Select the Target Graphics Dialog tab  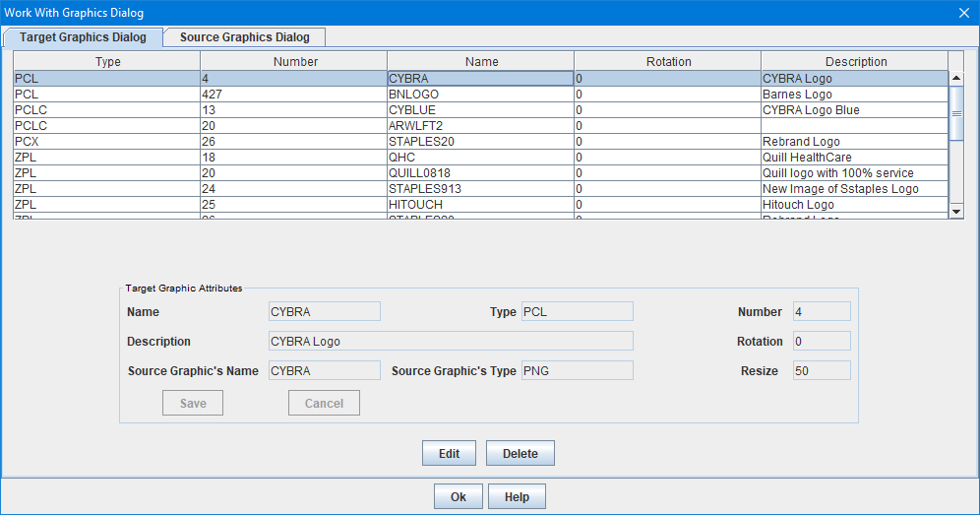pos(83,36)
